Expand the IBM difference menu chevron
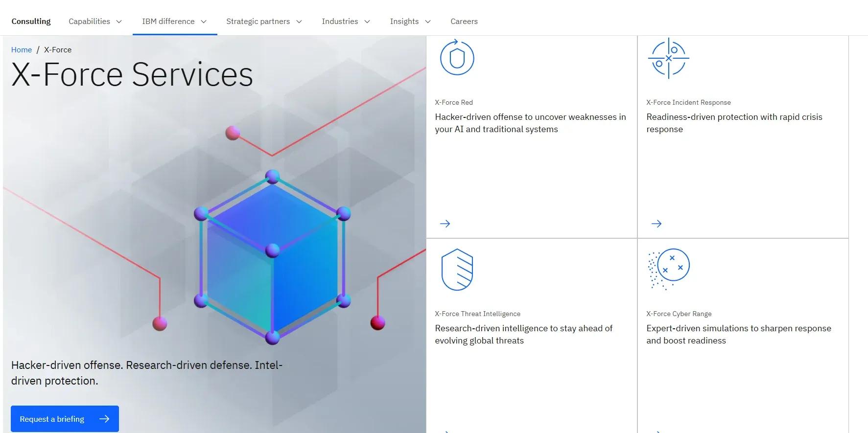This screenshot has width=868, height=433. (x=204, y=22)
